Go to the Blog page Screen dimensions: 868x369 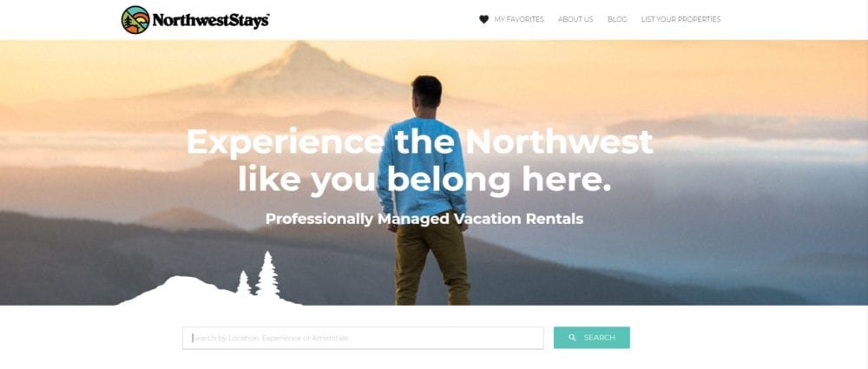pyautogui.click(x=617, y=19)
